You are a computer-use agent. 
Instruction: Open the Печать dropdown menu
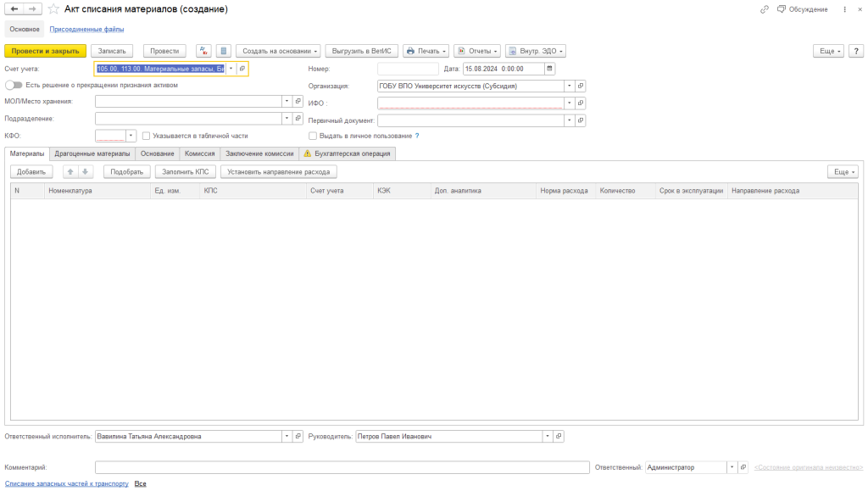coord(426,51)
